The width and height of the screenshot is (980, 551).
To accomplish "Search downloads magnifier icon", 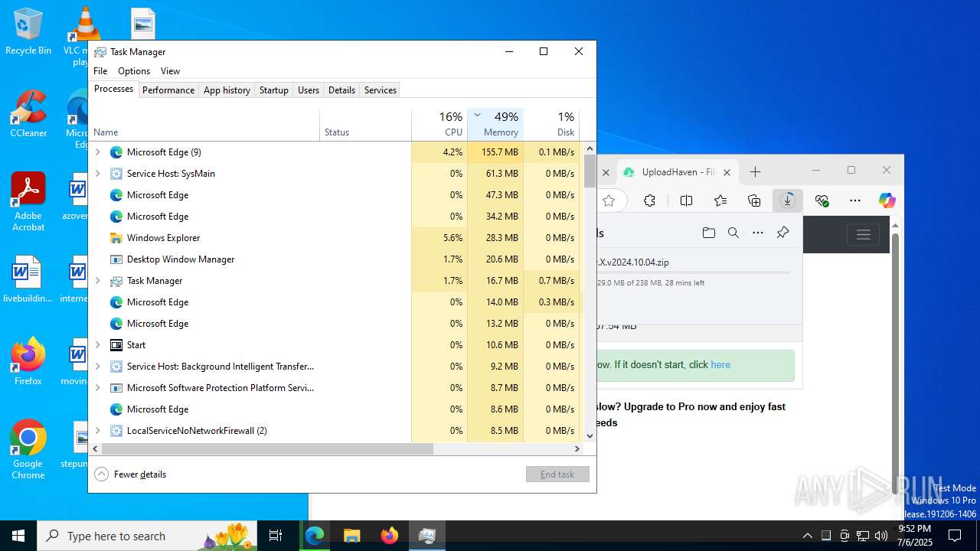I will tap(733, 233).
